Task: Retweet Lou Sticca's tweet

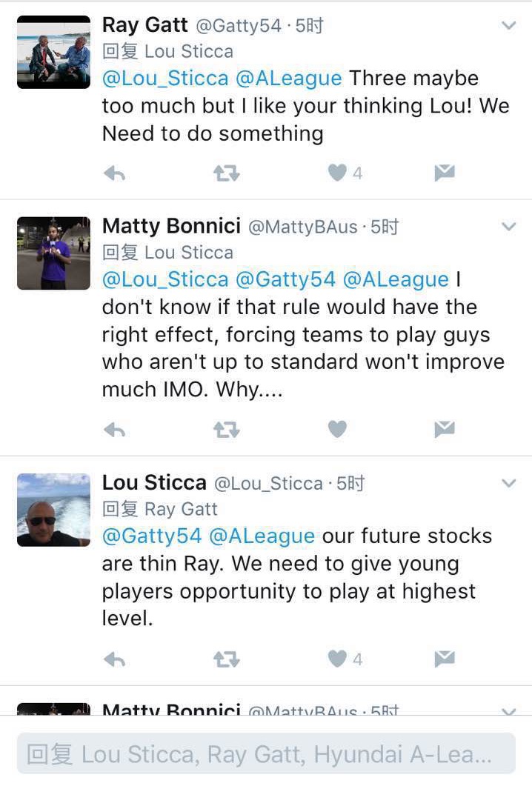Action: 225,659
